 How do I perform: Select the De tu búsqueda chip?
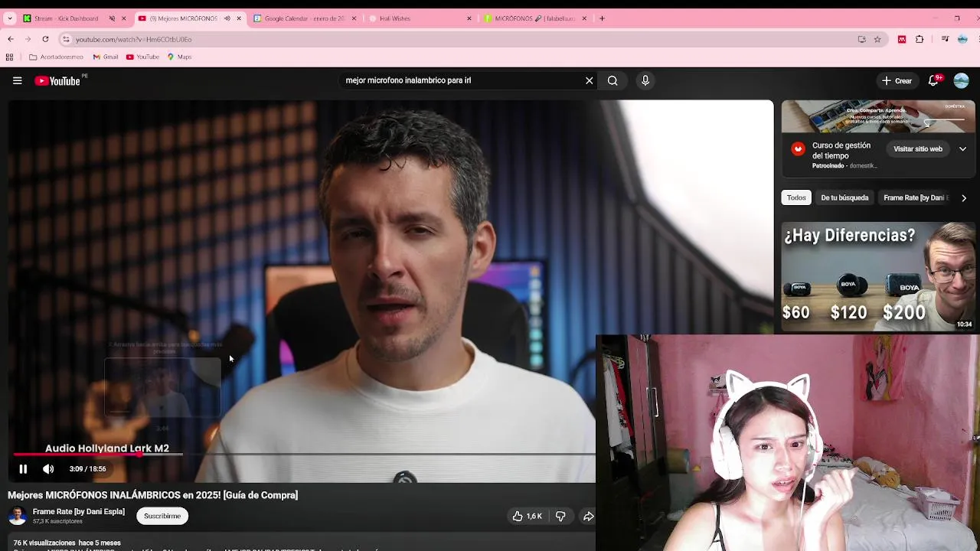point(844,198)
